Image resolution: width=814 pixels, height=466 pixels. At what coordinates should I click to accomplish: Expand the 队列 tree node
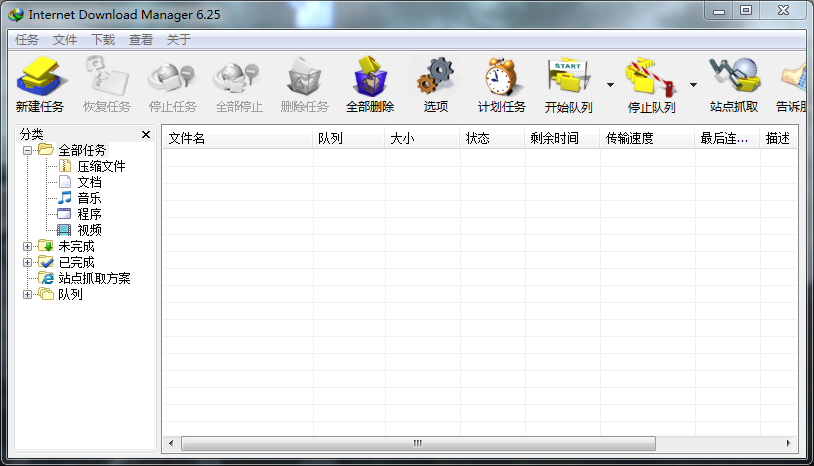(x=28, y=295)
